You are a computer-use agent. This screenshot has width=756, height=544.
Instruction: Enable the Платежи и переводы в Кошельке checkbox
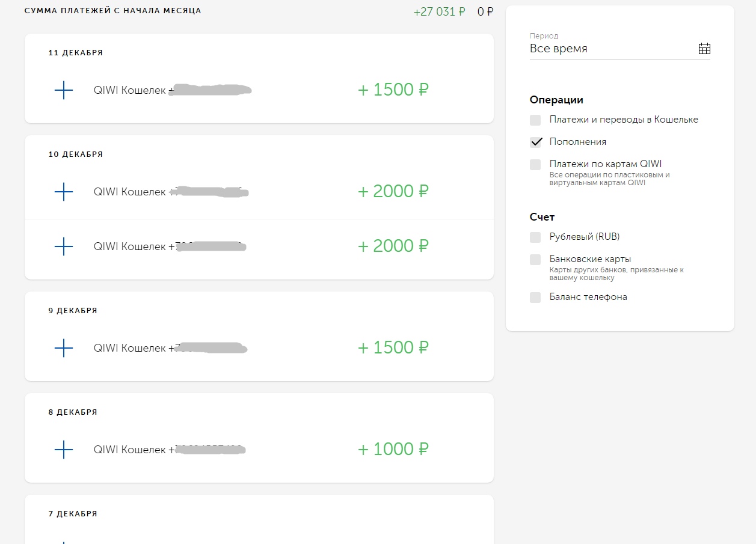click(x=535, y=120)
